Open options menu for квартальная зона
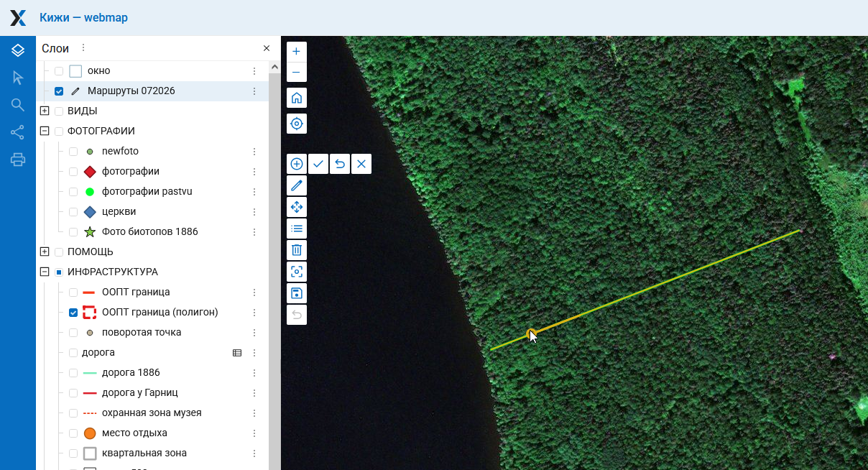 point(254,453)
